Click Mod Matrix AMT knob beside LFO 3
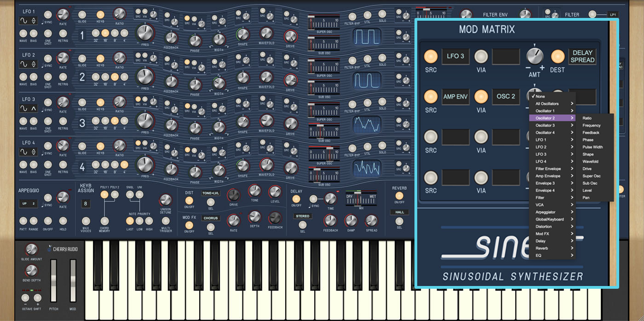This screenshot has width=644, height=321. pos(535,56)
